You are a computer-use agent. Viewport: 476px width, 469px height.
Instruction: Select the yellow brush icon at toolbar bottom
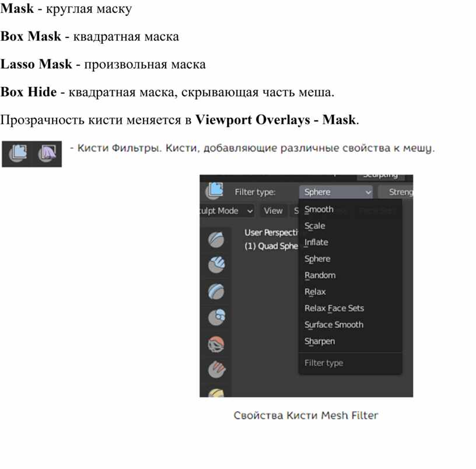(217, 392)
